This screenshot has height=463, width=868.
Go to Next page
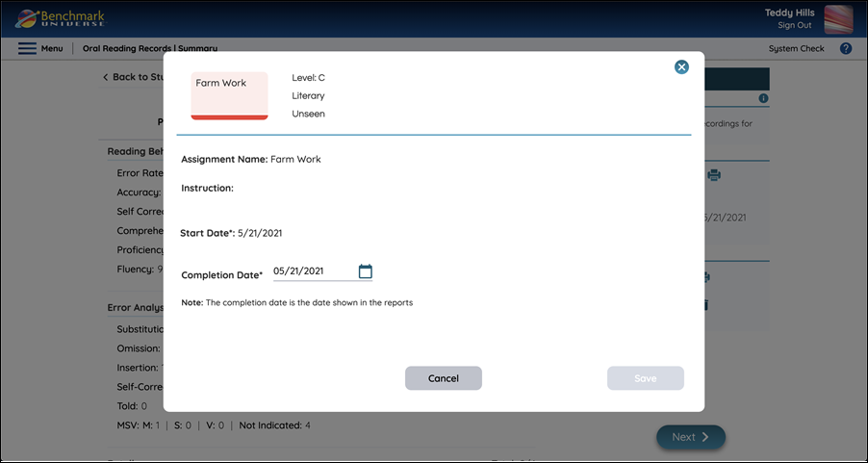coord(691,437)
